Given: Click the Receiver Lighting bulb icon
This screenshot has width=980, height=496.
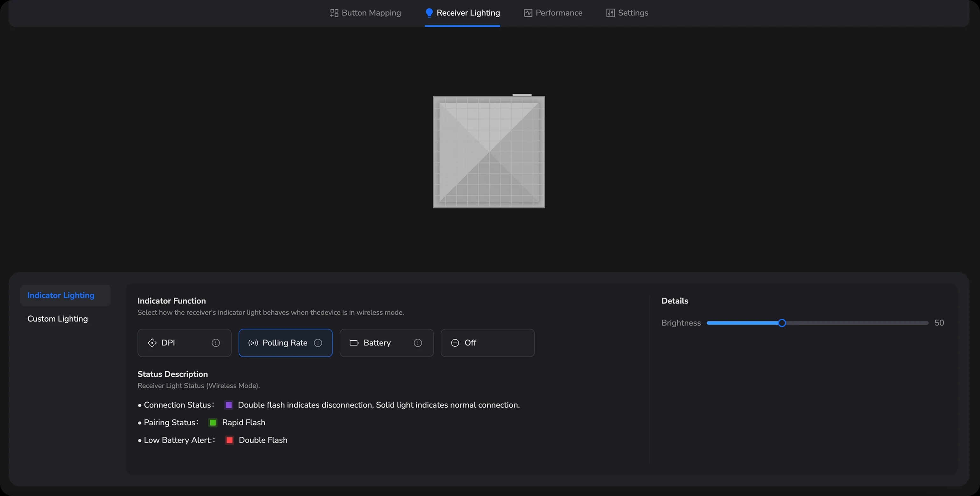Looking at the screenshot, I should [429, 13].
